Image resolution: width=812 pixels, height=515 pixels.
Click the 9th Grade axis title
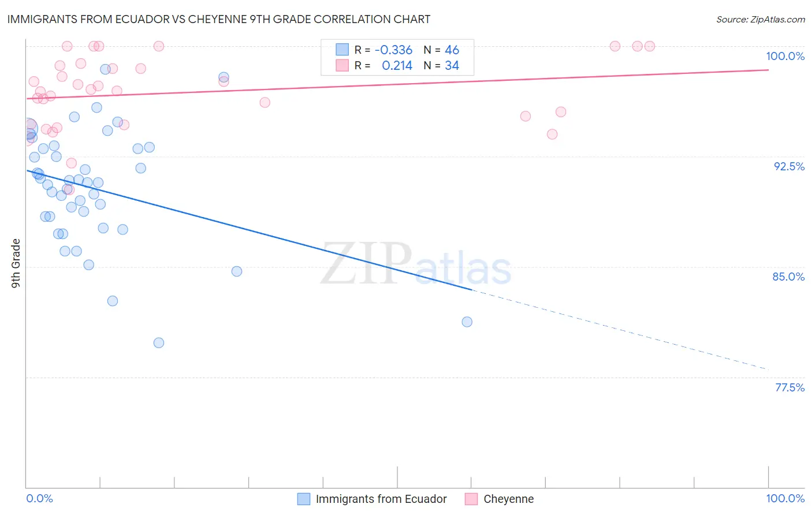coord(16,263)
